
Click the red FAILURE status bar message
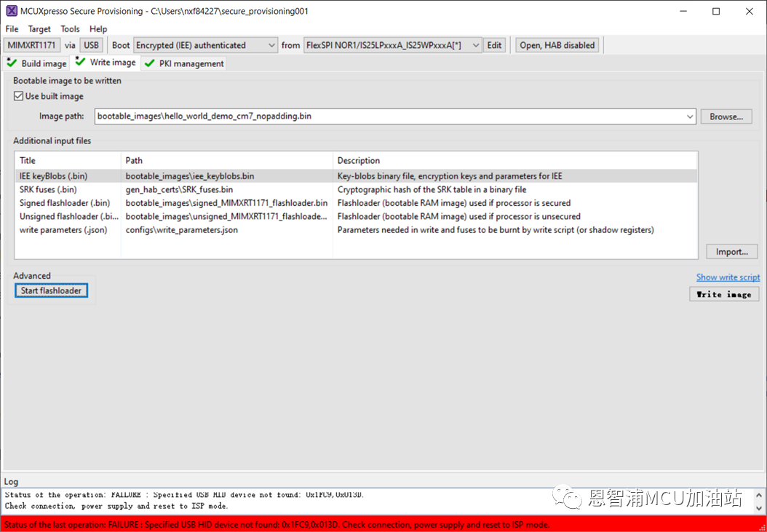(277, 524)
